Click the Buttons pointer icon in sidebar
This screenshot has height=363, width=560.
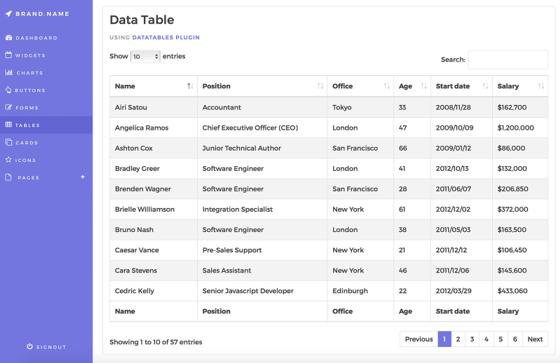click(9, 90)
